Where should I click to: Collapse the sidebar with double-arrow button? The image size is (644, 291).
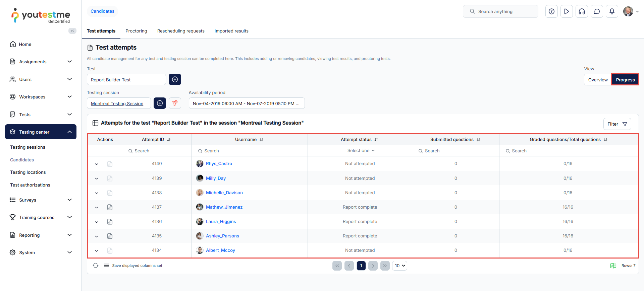pos(72,31)
